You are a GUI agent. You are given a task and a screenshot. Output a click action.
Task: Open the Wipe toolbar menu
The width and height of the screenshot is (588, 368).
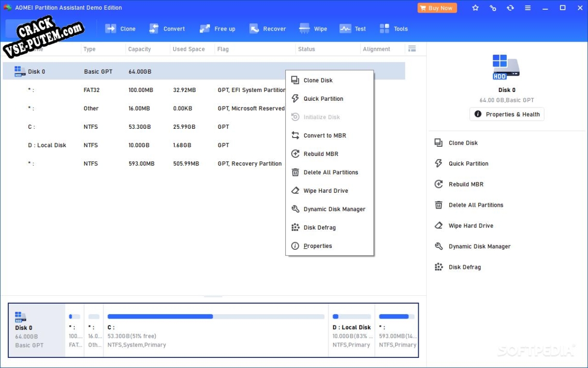click(x=313, y=29)
